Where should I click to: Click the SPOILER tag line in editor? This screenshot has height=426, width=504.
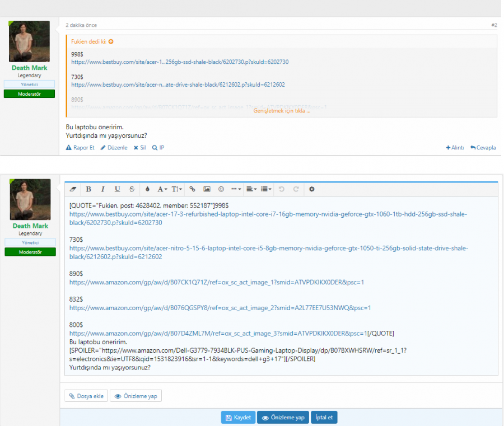(238, 355)
